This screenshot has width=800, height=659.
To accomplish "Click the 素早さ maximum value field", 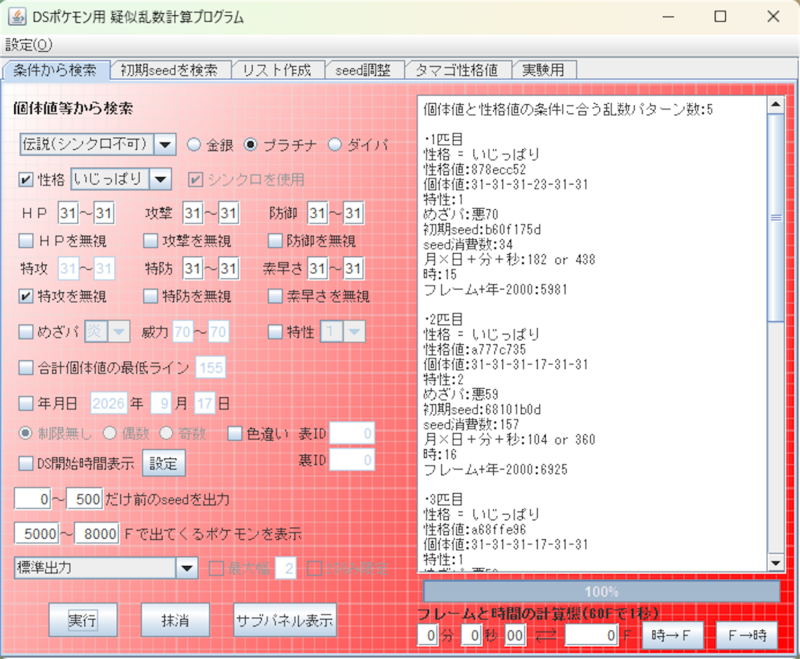I will (x=353, y=268).
